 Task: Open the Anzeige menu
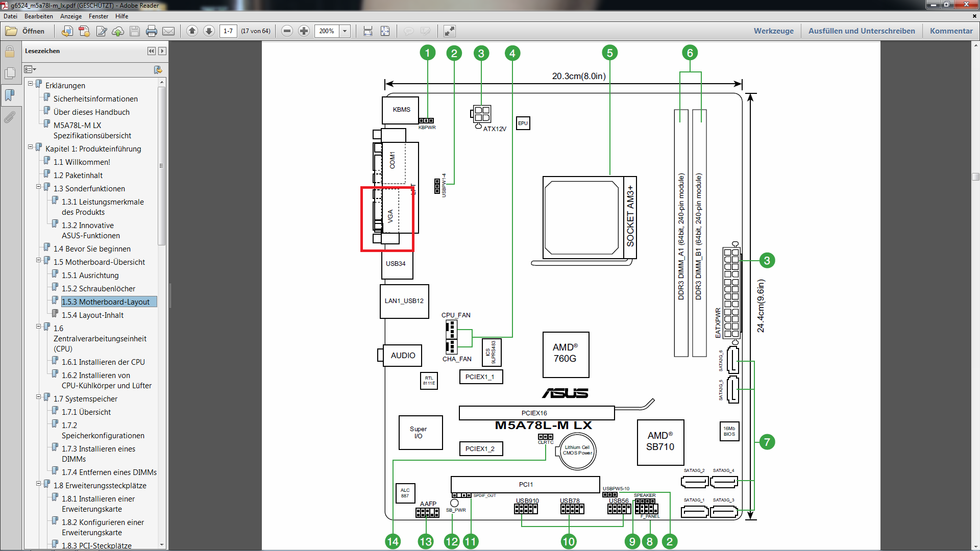[x=71, y=16]
